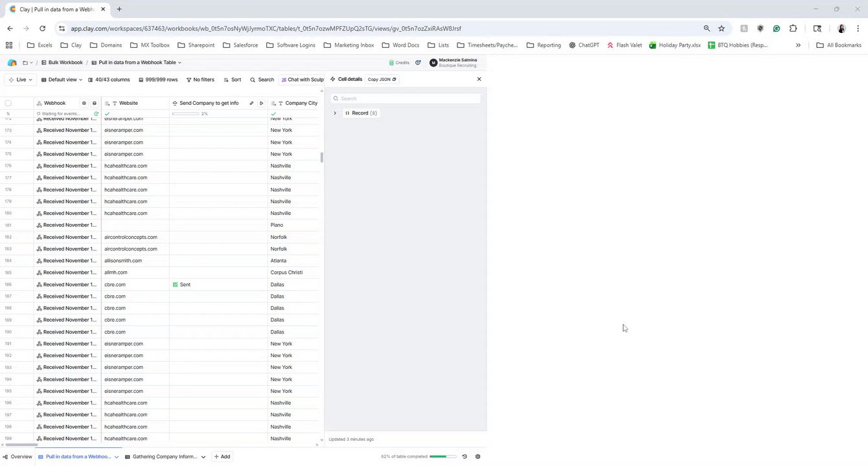Click the table completion progress bar
This screenshot has width=868, height=466.
click(x=442, y=457)
